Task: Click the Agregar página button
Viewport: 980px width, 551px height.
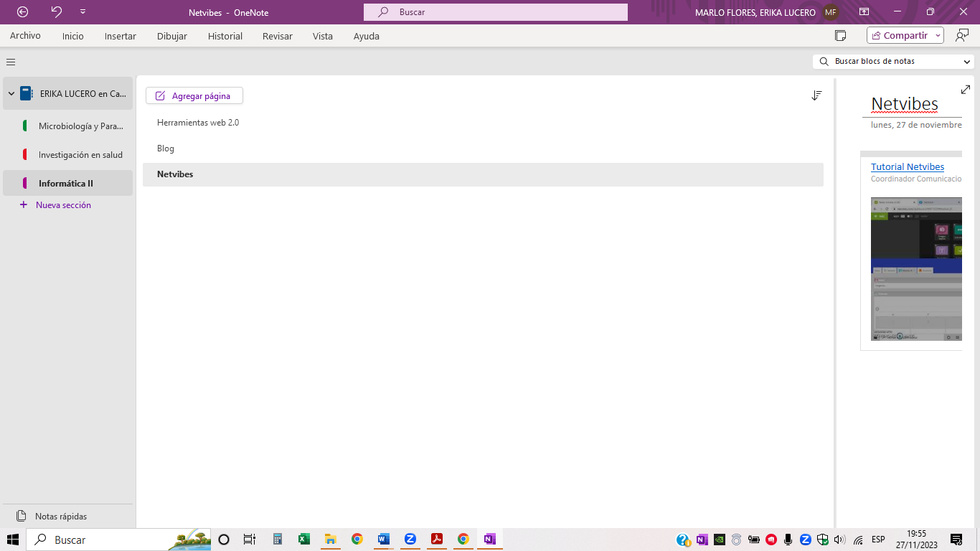Action: pos(194,95)
